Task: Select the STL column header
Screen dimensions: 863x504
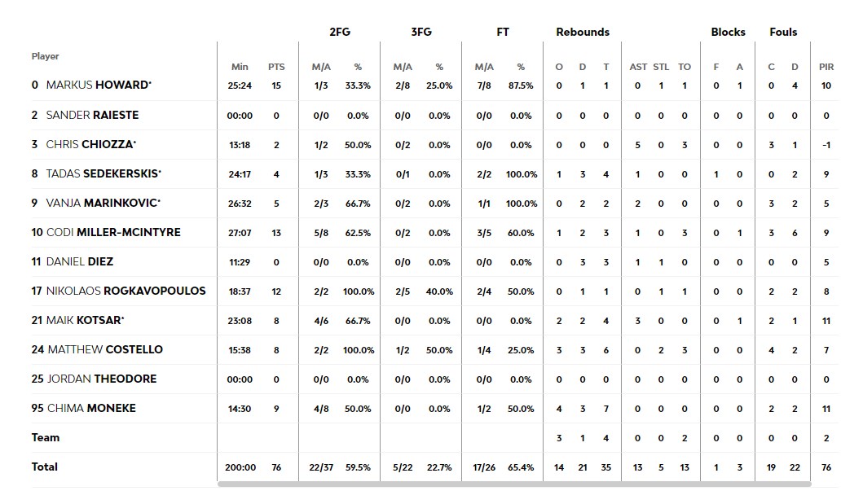Action: click(661, 67)
